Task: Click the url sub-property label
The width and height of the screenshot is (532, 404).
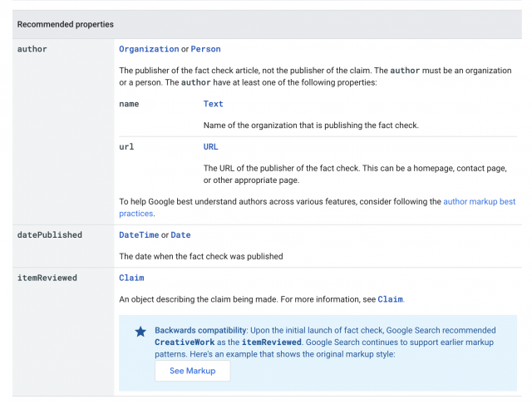Action: [x=126, y=146]
